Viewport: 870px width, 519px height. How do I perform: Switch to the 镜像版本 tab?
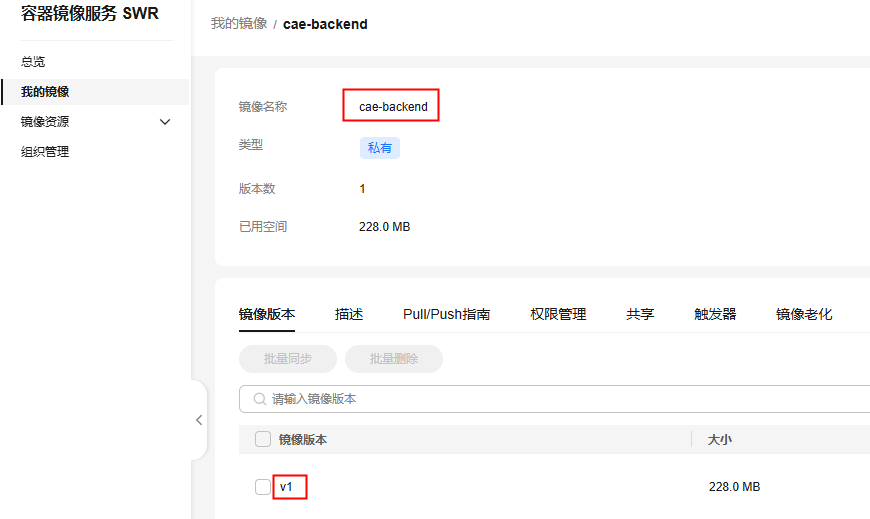267,314
